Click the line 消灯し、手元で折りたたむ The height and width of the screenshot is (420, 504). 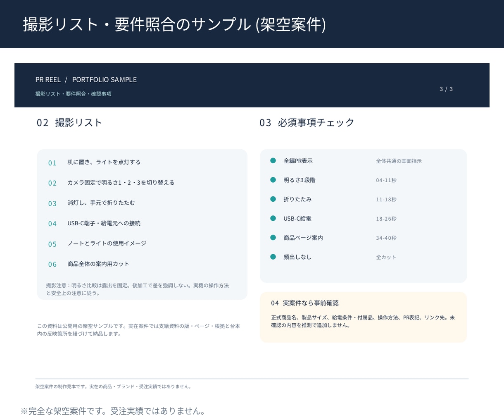(101, 203)
